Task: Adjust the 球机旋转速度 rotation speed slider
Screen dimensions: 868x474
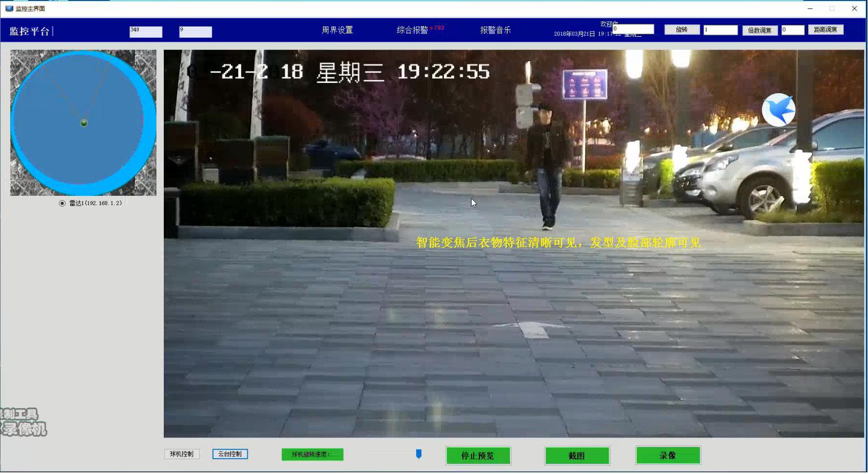Action: 418,453
